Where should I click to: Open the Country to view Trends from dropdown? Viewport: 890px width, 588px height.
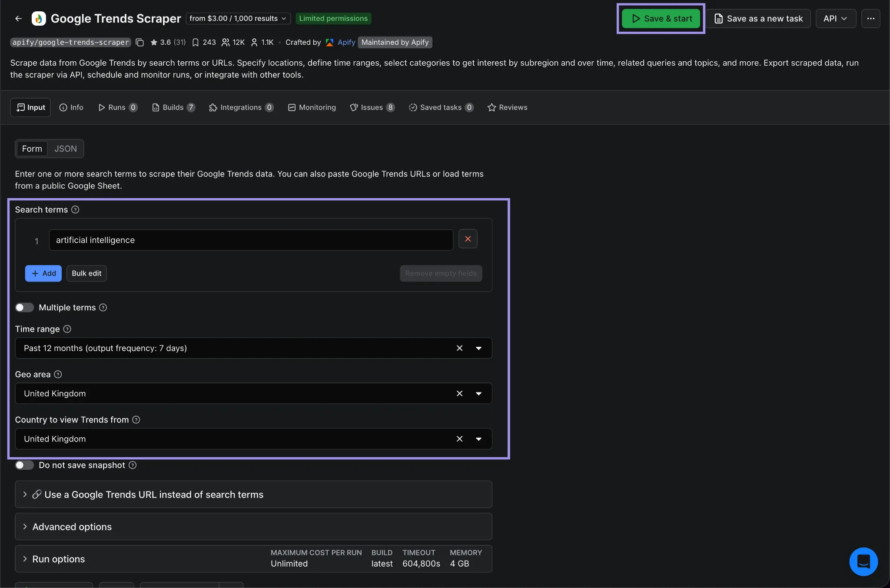click(478, 439)
